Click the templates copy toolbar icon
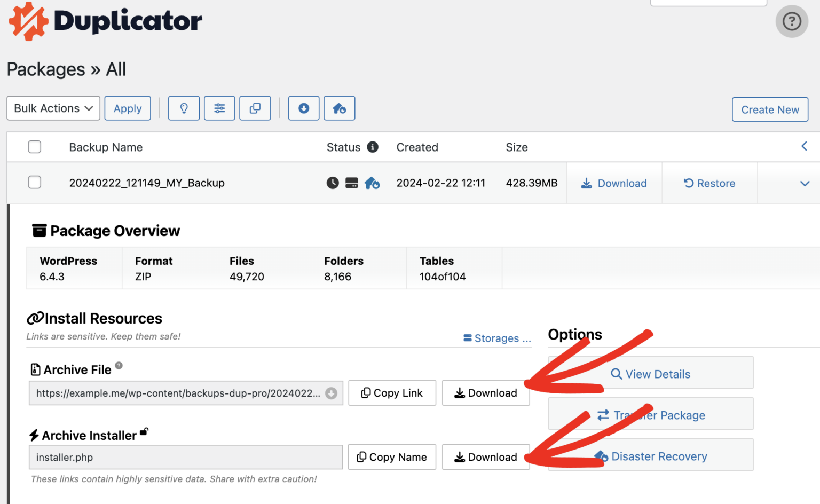 (255, 108)
